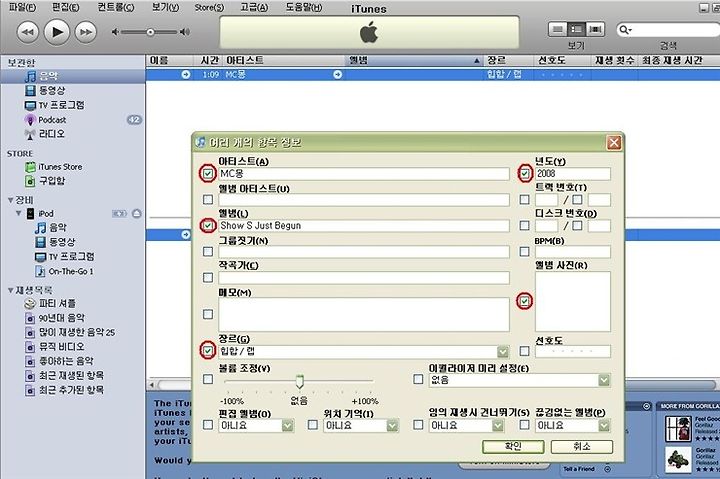Enable the 앨범 아티스트 checkbox
The width and height of the screenshot is (720, 479).
(208, 199)
